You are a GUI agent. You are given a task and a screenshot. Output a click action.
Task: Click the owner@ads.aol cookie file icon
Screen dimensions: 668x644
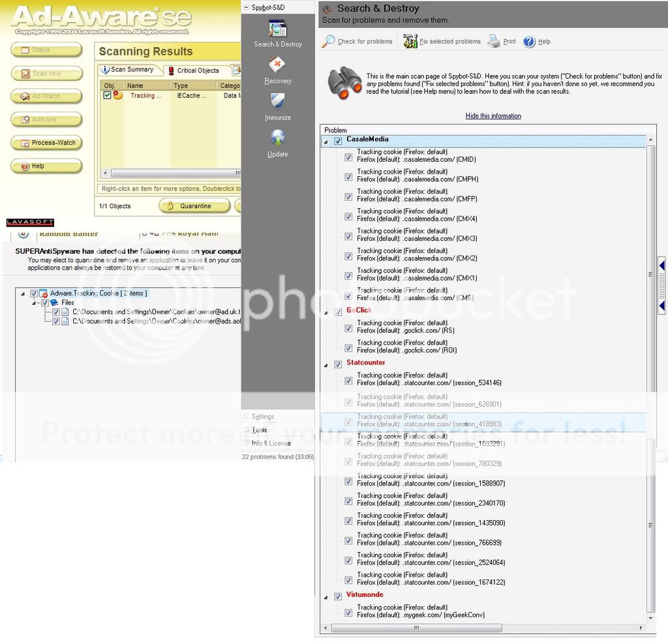pyautogui.click(x=65, y=322)
